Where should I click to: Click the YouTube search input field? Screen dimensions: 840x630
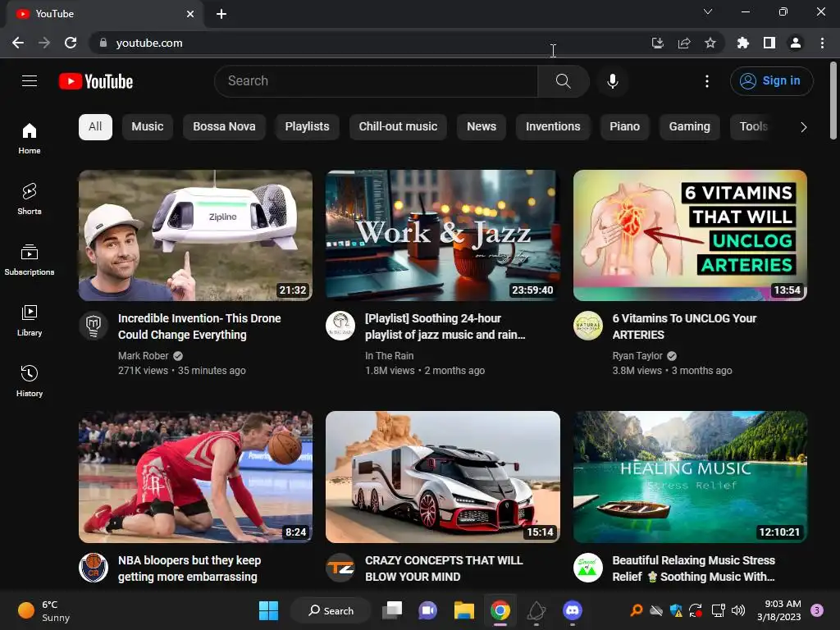point(376,81)
